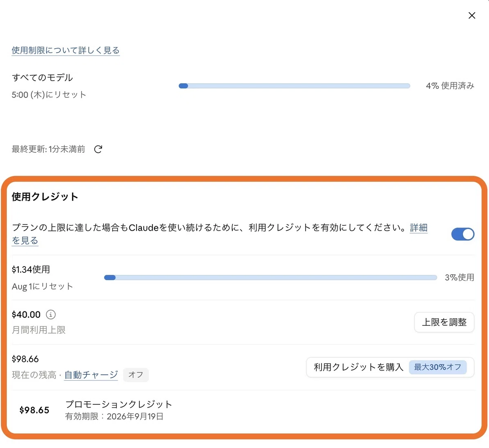
Task: Click the refresh icon next to 最終更新
Action: 98,149
